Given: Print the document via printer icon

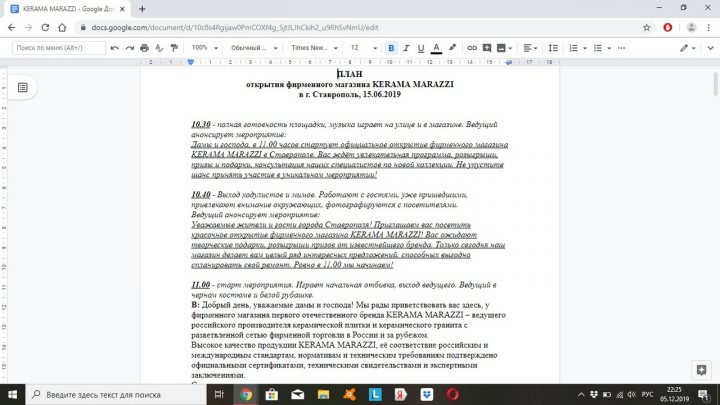Looking at the screenshot, I should [x=144, y=48].
